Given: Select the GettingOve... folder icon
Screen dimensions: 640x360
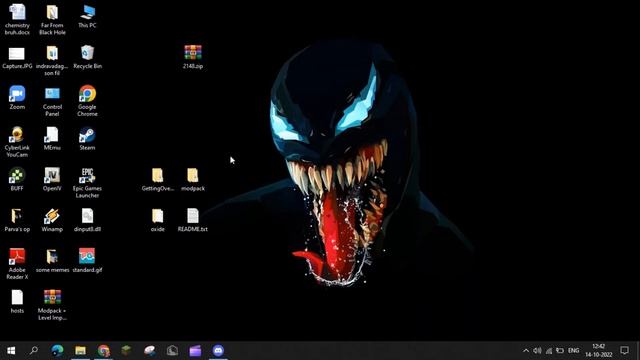Looking at the screenshot, I should tap(158, 176).
